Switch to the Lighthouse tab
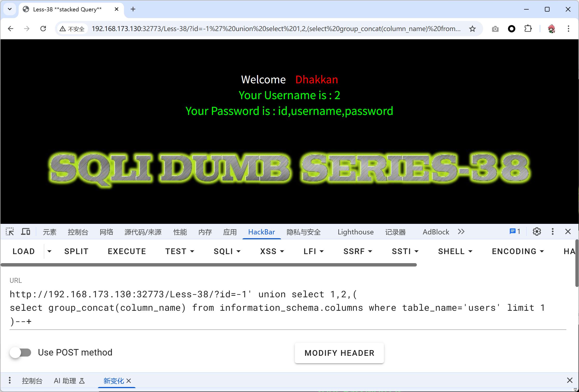This screenshot has width=579, height=392. pyautogui.click(x=355, y=232)
